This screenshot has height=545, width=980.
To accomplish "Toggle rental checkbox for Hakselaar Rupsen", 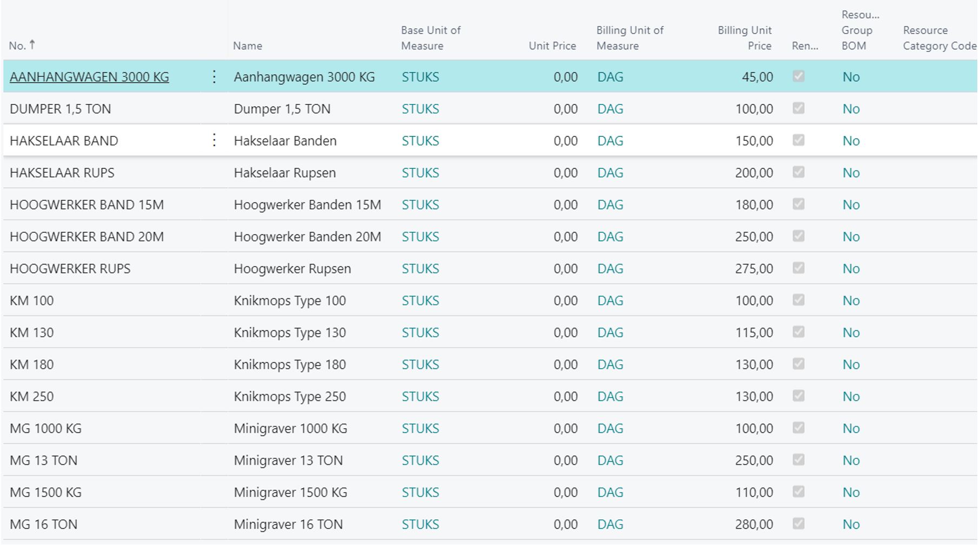I will click(798, 172).
